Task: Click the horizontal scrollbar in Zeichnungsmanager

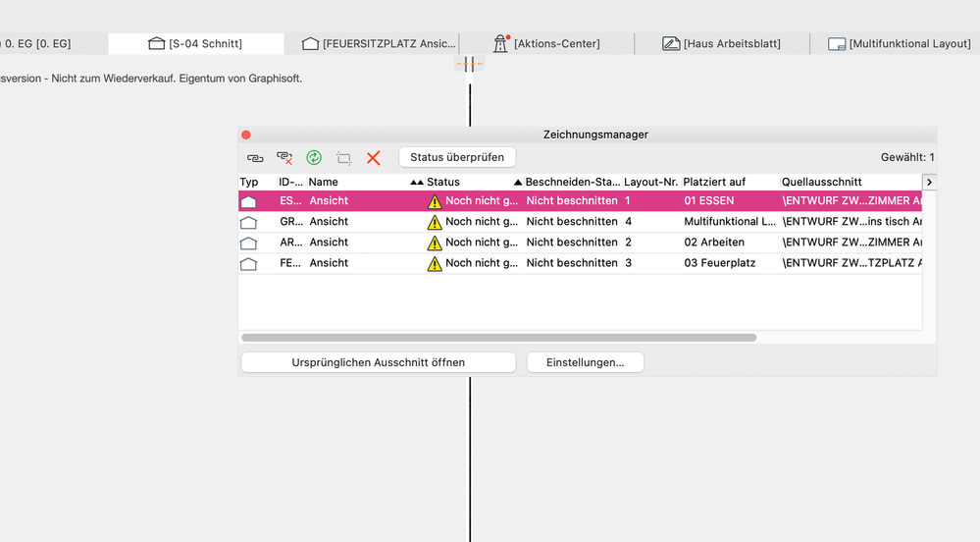Action: [498, 338]
